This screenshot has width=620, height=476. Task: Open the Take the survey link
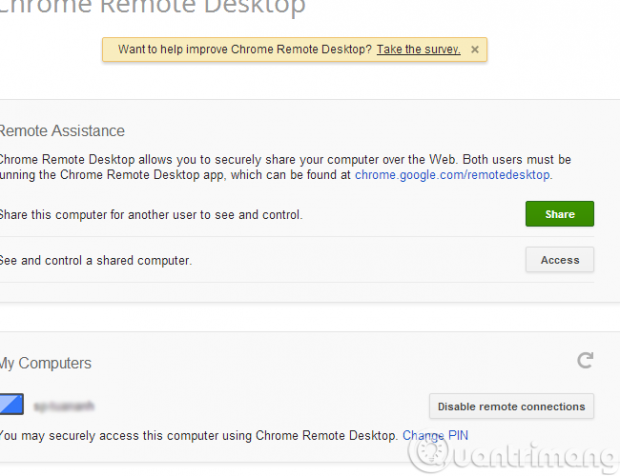[418, 49]
